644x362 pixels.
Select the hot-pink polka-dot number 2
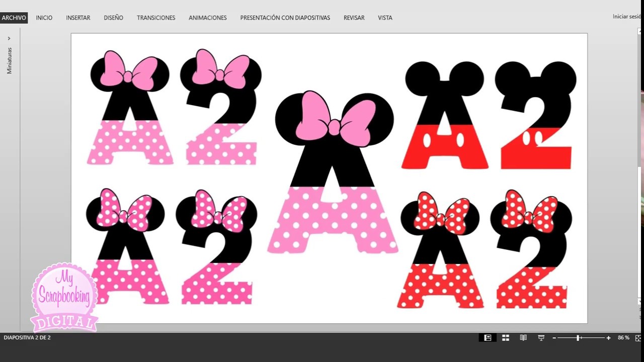coord(216,247)
